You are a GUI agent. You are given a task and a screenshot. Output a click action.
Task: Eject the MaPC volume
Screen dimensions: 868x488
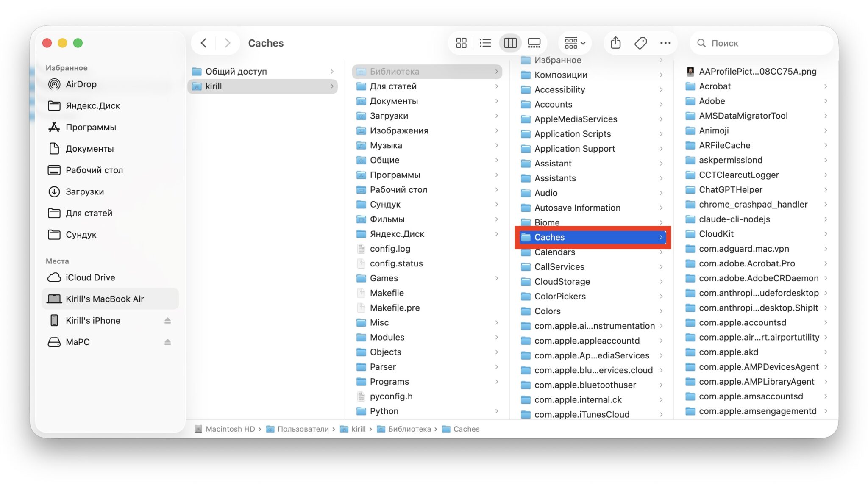(x=167, y=342)
